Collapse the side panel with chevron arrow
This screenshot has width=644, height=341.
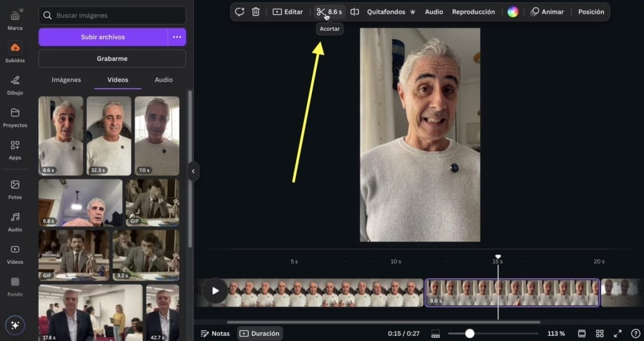(x=193, y=171)
